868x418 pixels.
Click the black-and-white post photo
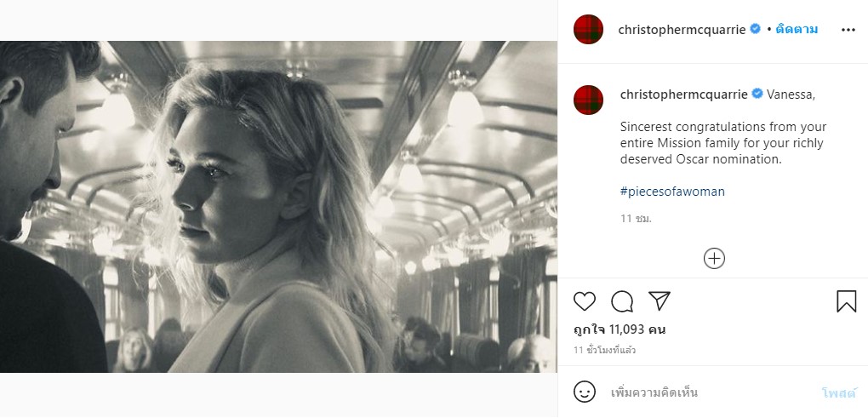278,207
